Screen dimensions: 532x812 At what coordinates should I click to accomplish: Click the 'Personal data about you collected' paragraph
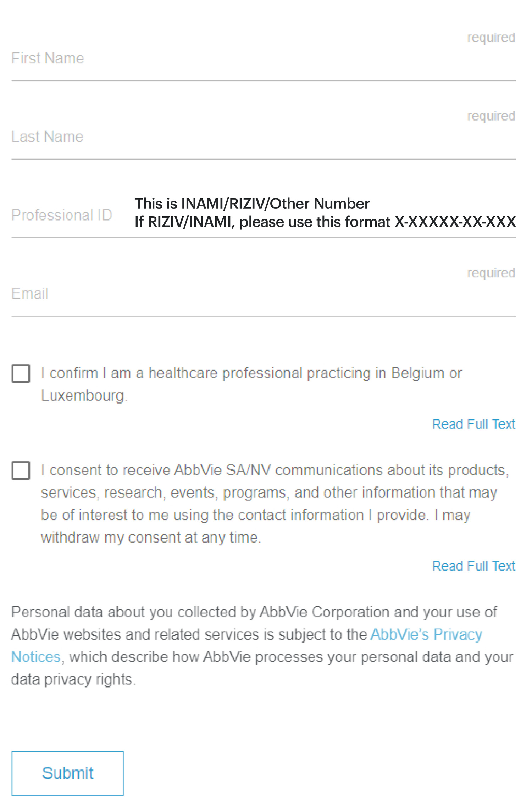[x=254, y=612]
